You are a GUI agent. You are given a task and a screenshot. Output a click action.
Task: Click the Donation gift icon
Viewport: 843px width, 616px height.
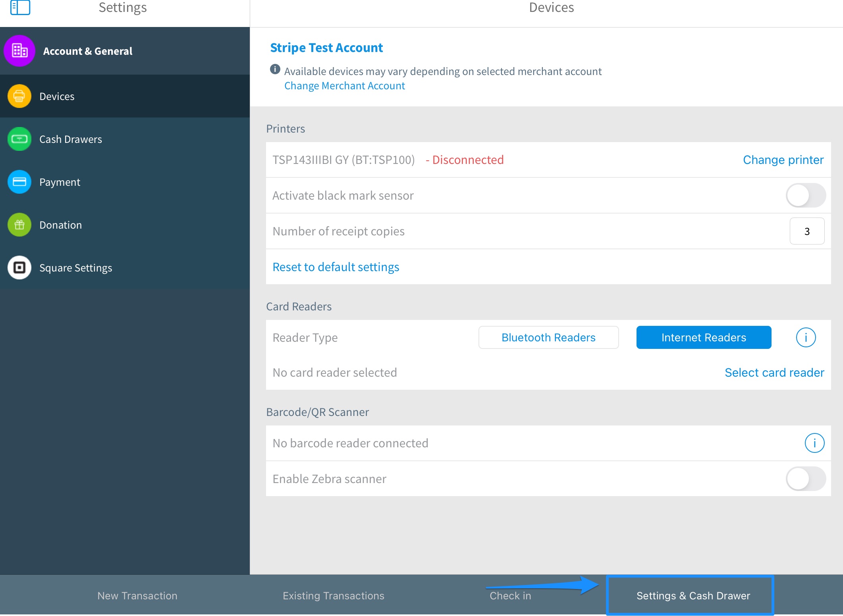coord(19,225)
